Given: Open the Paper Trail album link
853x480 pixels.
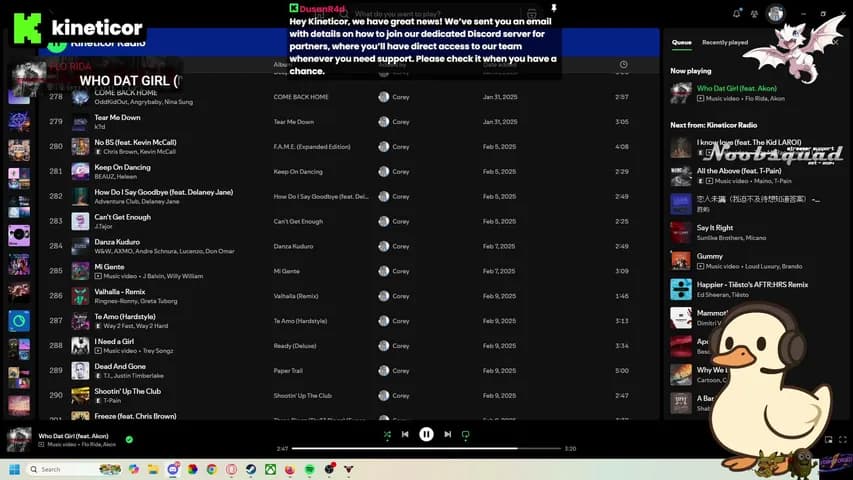Looking at the screenshot, I should (x=288, y=371).
